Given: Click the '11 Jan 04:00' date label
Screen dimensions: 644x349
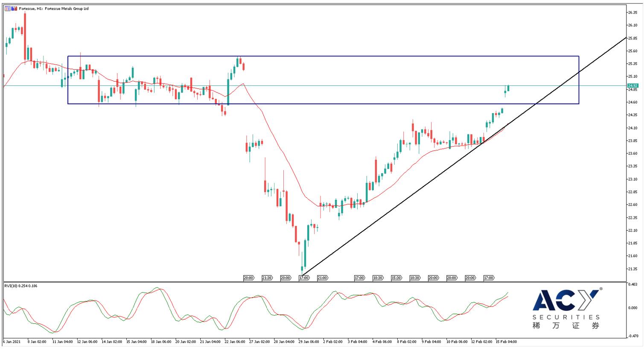Looking at the screenshot, I should [x=63, y=342].
